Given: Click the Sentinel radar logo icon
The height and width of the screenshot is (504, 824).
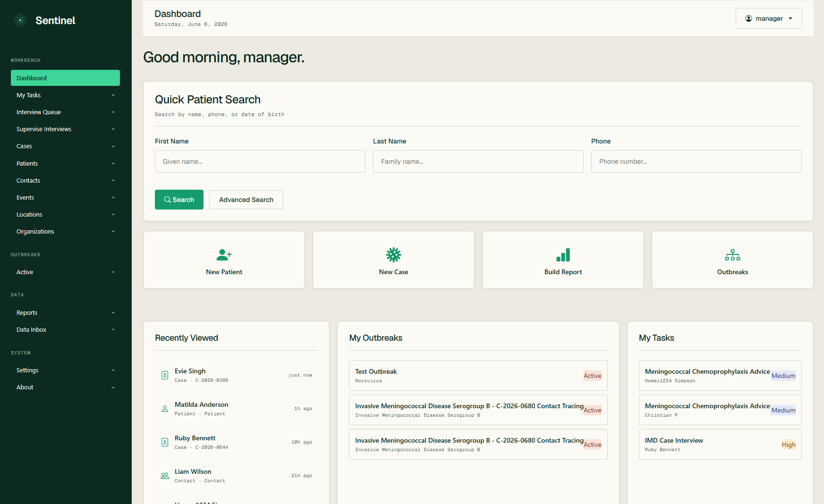Looking at the screenshot, I should point(20,20).
